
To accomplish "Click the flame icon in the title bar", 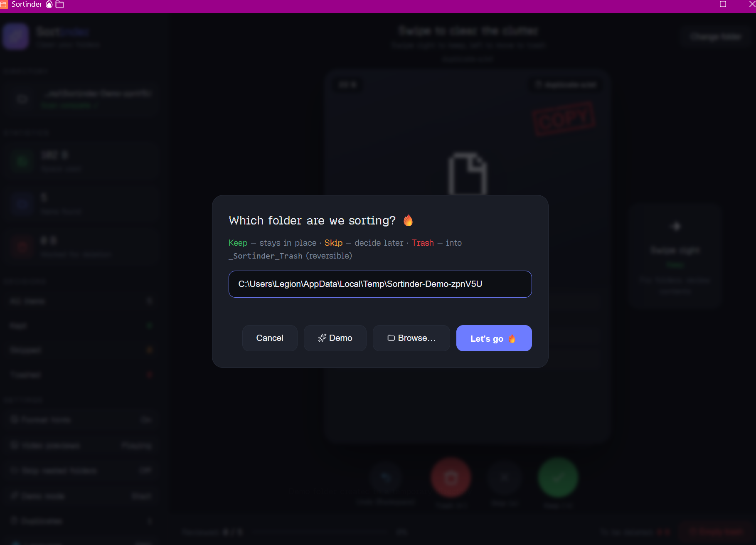I will 49,5.
